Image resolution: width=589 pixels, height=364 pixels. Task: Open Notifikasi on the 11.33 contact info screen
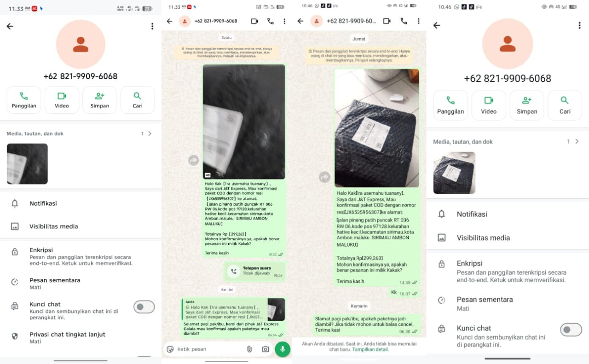click(81, 203)
